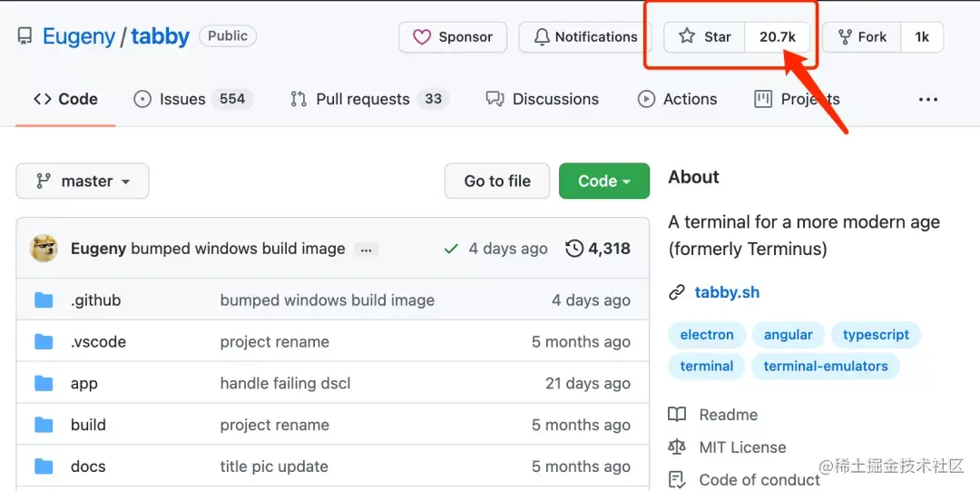Select the electron topic tag
Image resolution: width=980 pixels, height=491 pixels.
[x=707, y=335]
